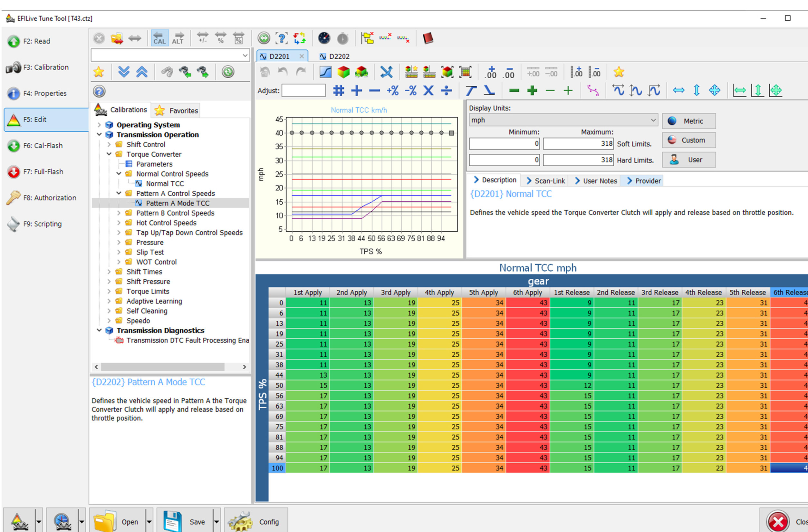Click the red book icon in toolbar
Viewport: 808px width, 532px height.
click(428, 38)
